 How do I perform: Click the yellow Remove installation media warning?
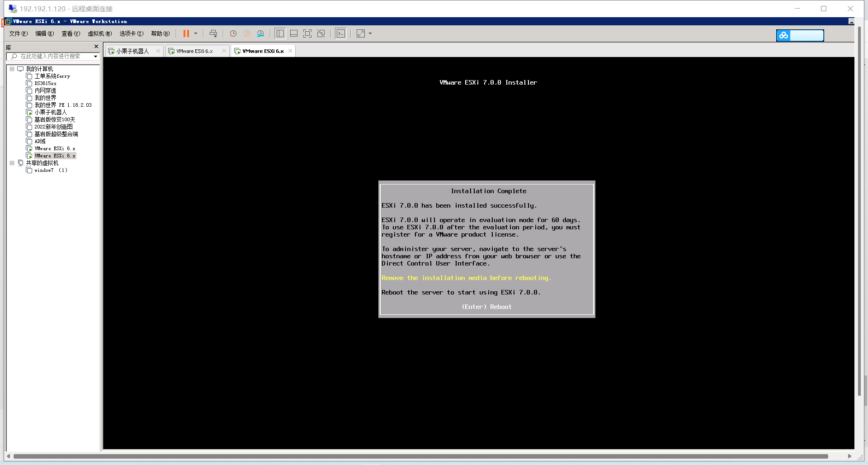(466, 278)
